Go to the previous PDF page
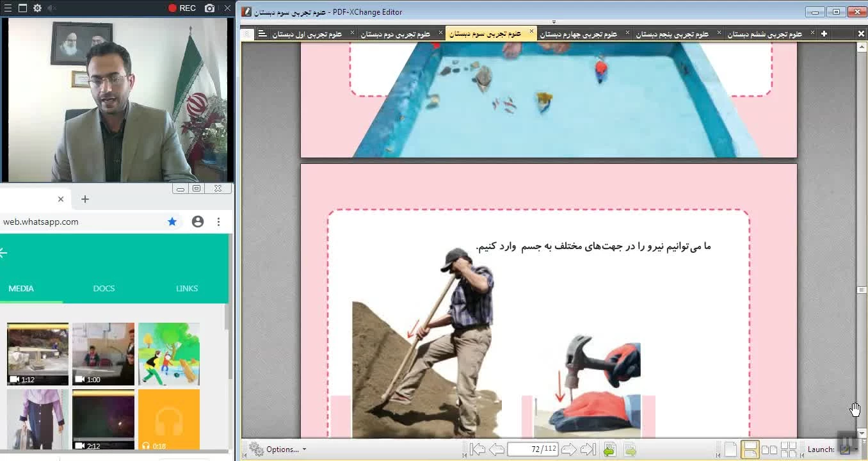This screenshot has height=461, width=868. click(x=497, y=449)
